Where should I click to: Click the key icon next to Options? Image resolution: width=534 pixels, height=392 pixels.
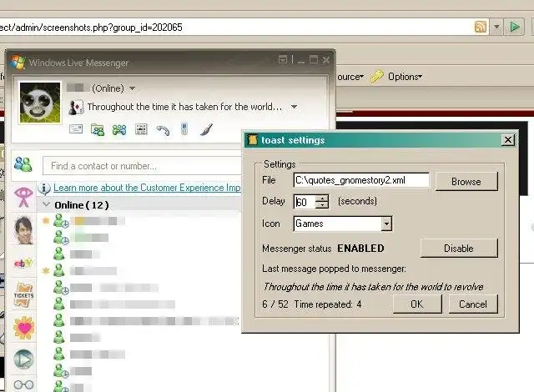point(377,76)
